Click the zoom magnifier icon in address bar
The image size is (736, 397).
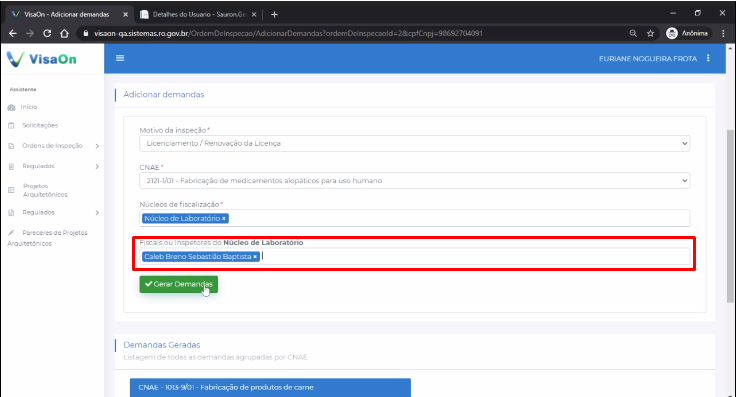coord(633,33)
